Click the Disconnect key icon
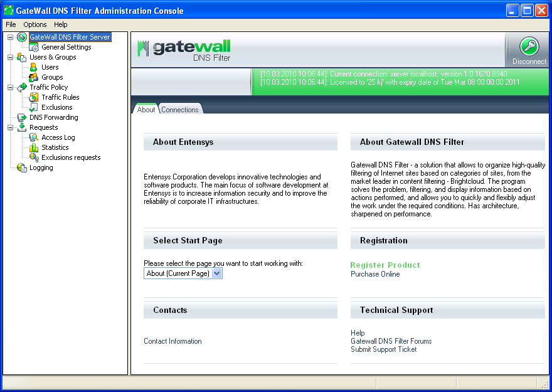The height and width of the screenshot is (392, 552). pyautogui.click(x=529, y=46)
